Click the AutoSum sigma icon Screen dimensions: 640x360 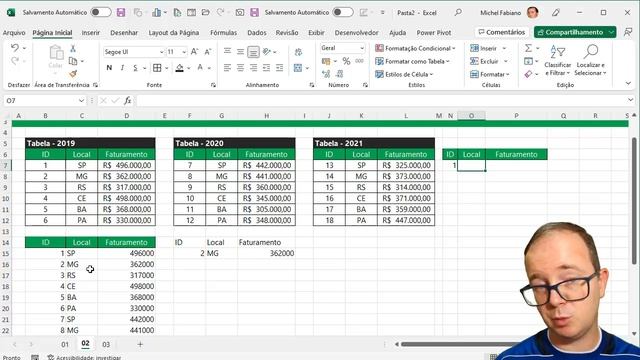(x=529, y=48)
